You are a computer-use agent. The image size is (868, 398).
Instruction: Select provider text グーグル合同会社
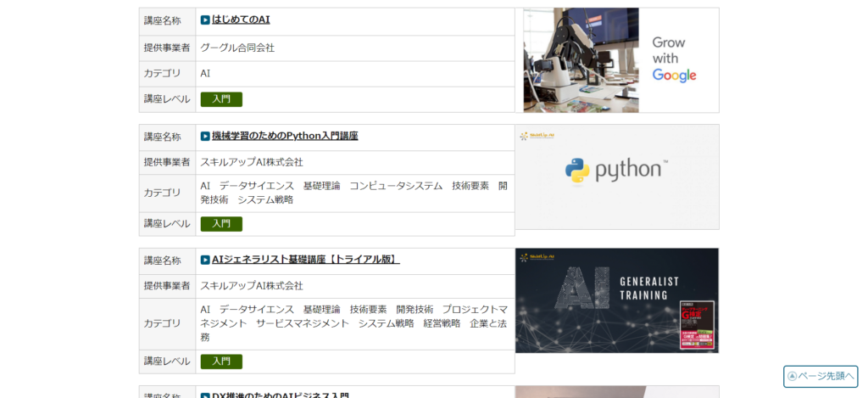point(237,48)
